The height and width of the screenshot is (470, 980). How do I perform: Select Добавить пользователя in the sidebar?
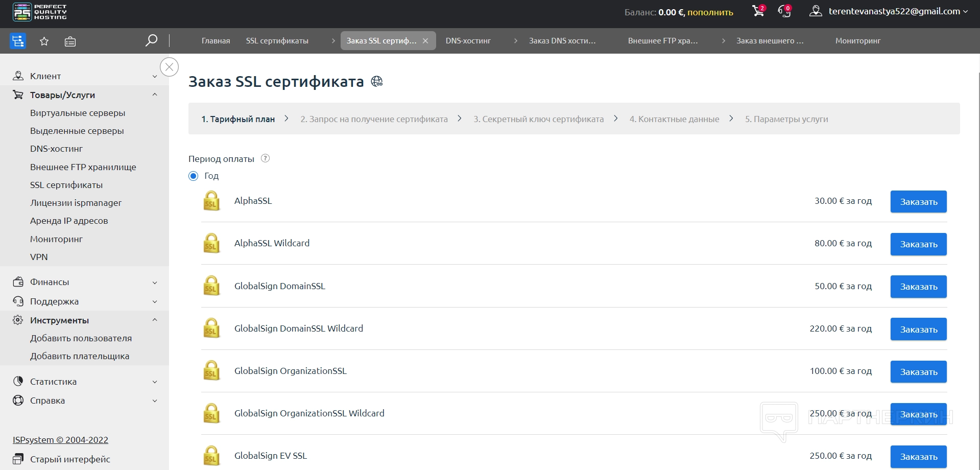[x=81, y=338]
